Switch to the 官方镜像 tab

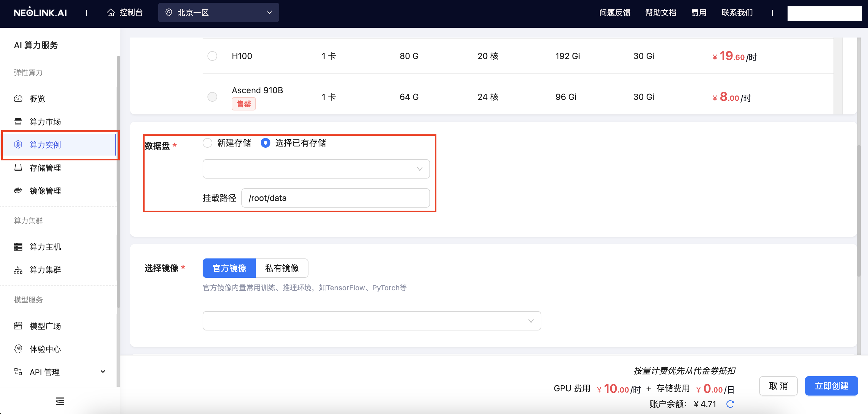pos(229,268)
